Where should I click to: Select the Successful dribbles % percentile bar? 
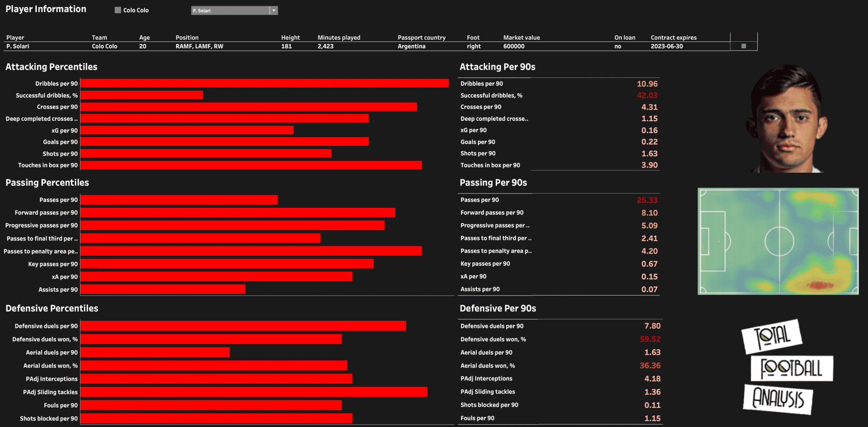point(142,95)
